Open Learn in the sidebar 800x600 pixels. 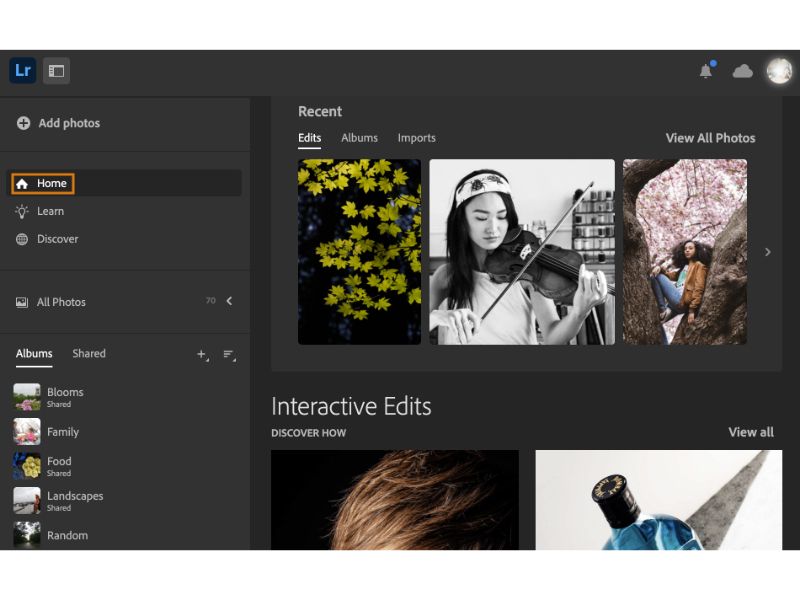(50, 211)
